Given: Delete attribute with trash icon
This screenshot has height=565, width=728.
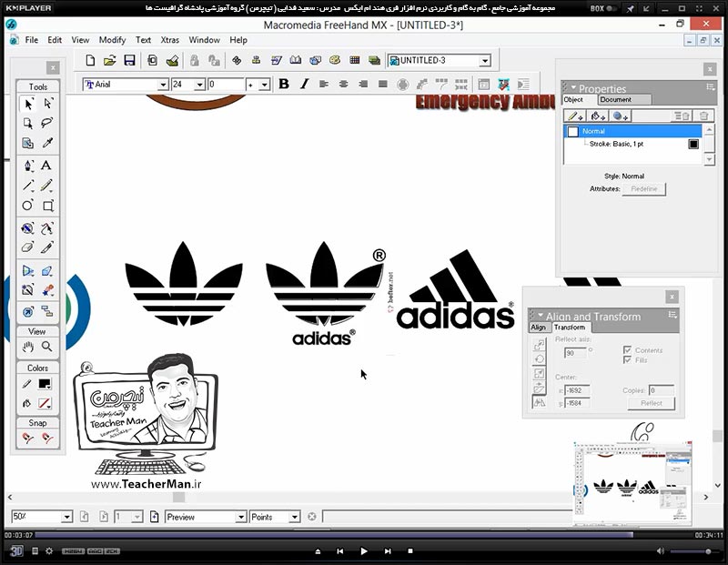Looking at the screenshot, I should click(703, 116).
